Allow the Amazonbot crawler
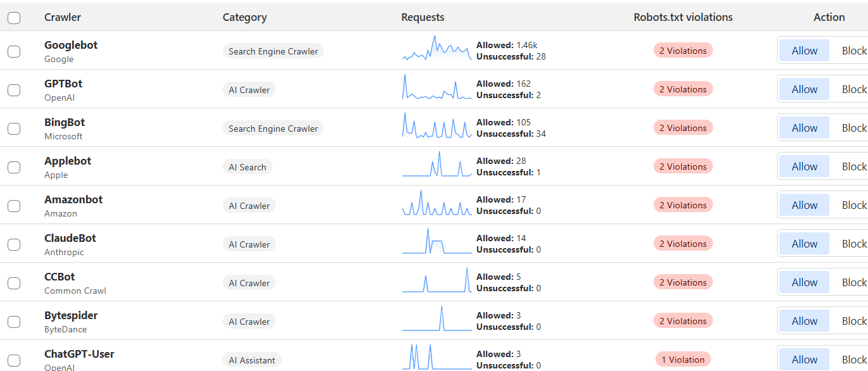868x371 pixels. (803, 204)
